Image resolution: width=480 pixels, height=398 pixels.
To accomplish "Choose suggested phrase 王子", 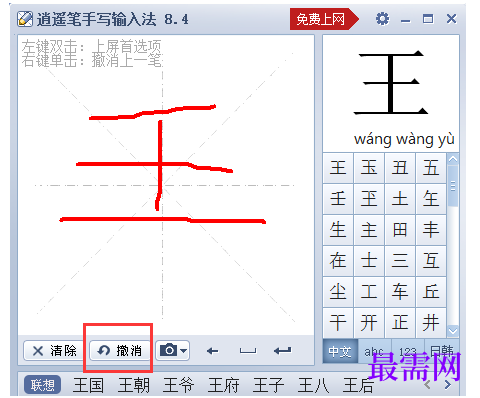I will click(x=268, y=385).
